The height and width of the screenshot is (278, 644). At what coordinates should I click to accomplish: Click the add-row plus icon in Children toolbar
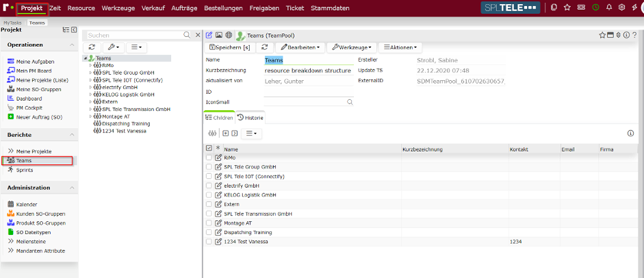click(x=225, y=133)
